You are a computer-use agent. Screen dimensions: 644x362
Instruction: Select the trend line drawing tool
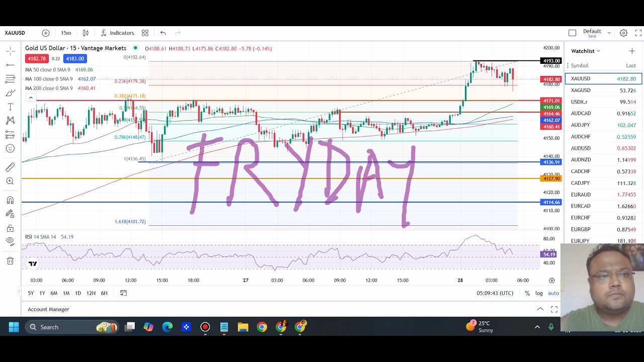coord(10,65)
